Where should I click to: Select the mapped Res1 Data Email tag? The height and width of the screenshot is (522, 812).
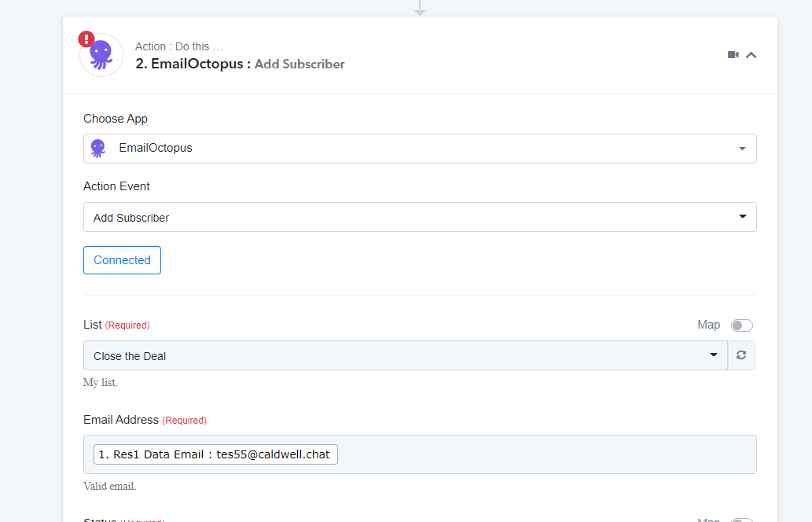click(x=215, y=454)
